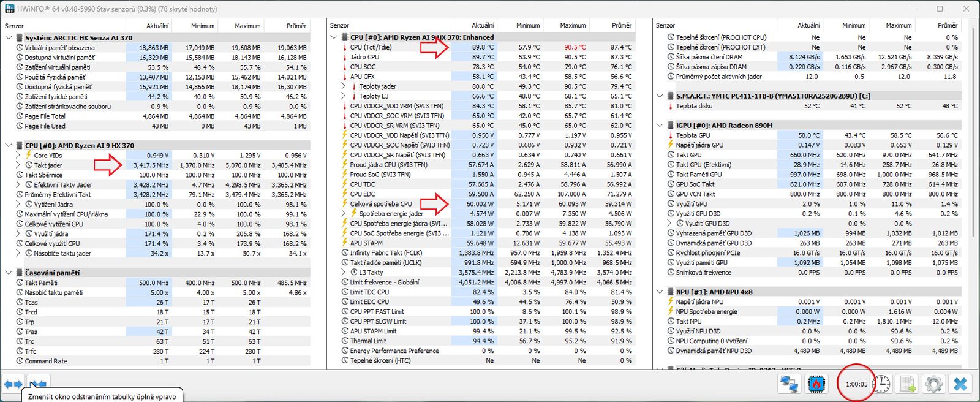
Task: Click the drive icon of S.M.A.R.T. section
Action: [670, 96]
